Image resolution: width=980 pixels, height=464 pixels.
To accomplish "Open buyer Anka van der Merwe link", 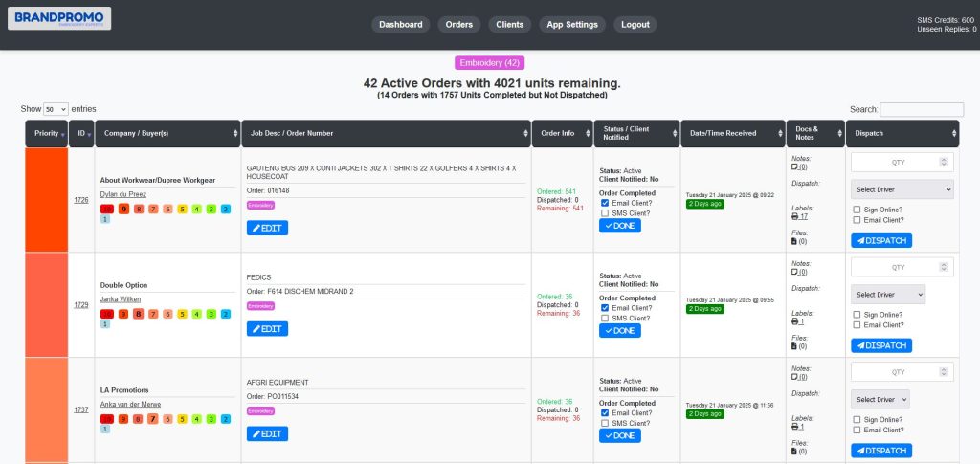I will pyautogui.click(x=130, y=404).
